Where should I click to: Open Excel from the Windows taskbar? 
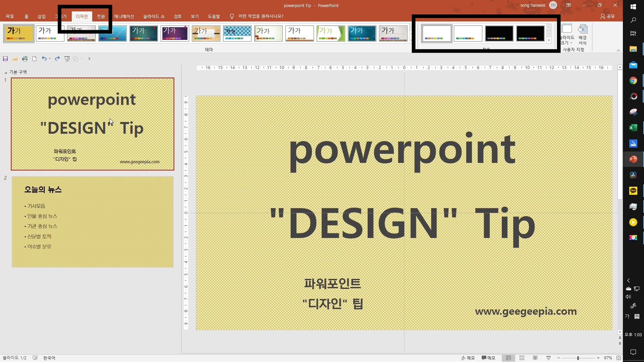coord(633,128)
